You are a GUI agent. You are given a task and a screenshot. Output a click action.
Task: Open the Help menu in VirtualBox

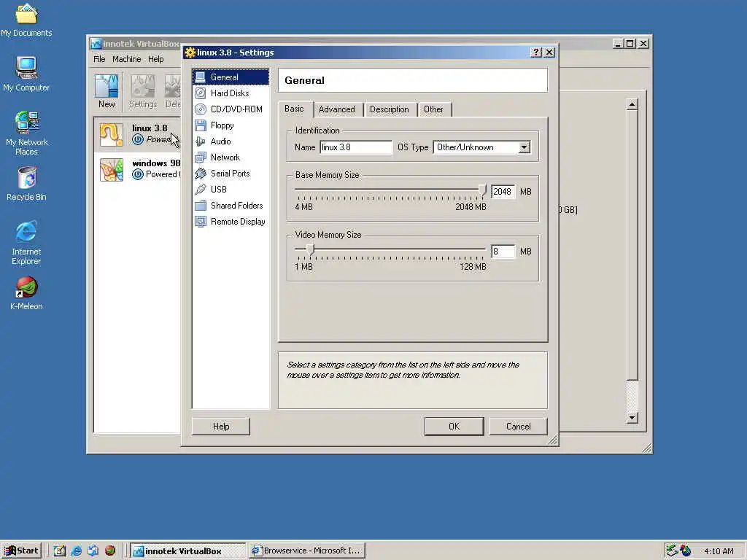[156, 59]
